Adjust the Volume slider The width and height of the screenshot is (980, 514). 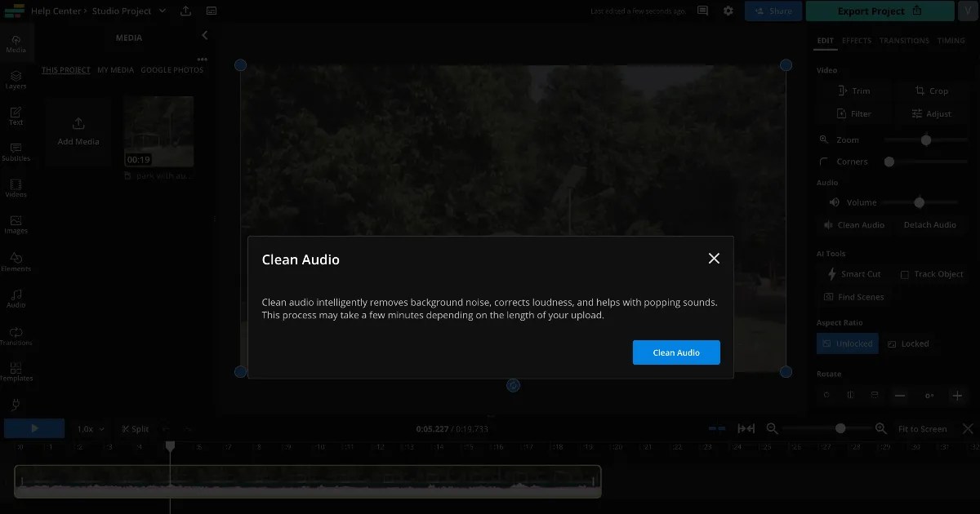[919, 202]
